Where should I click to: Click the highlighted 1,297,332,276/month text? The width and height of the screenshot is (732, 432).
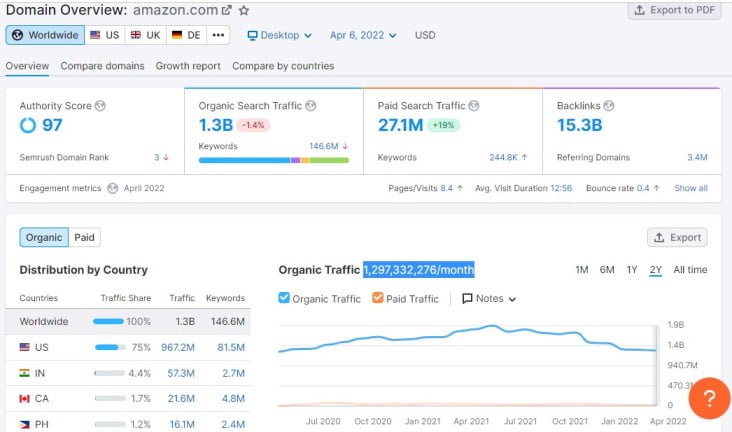(419, 269)
